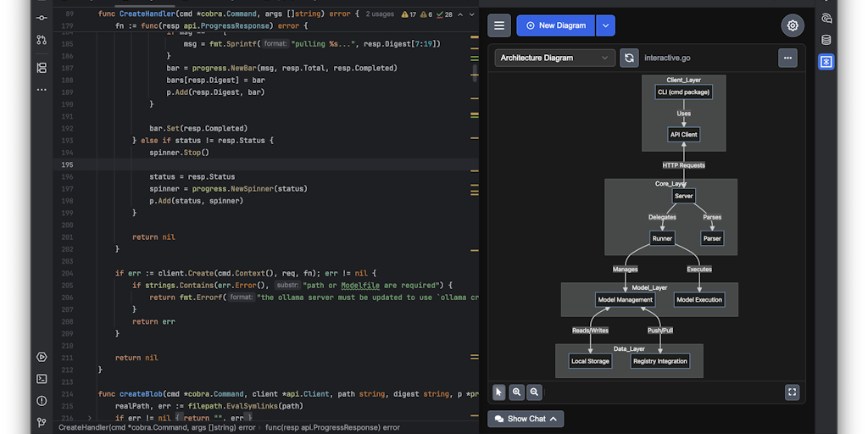Toggle the active diagram plugin tool window
This screenshot has width=868, height=434.
click(x=826, y=62)
